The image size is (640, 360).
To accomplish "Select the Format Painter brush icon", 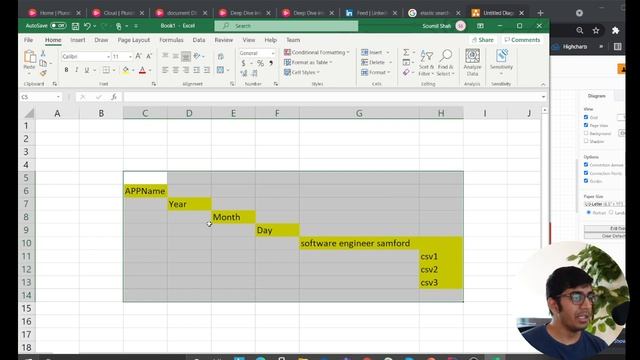I will pyautogui.click(x=43, y=73).
